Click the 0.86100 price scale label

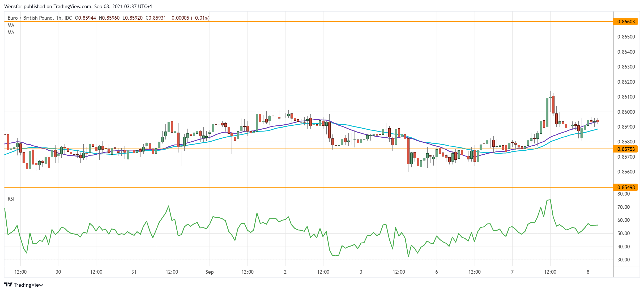coord(626,97)
